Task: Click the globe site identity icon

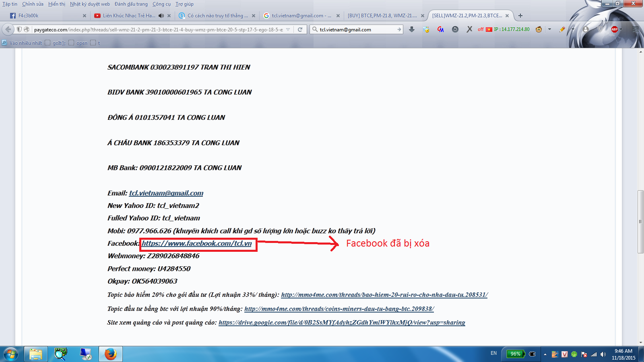Action: click(27, 29)
